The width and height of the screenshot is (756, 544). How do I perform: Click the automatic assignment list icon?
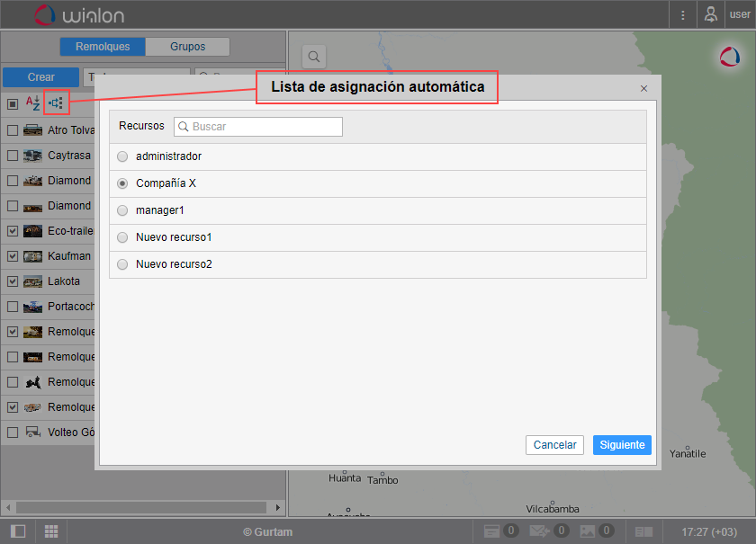pos(56,103)
